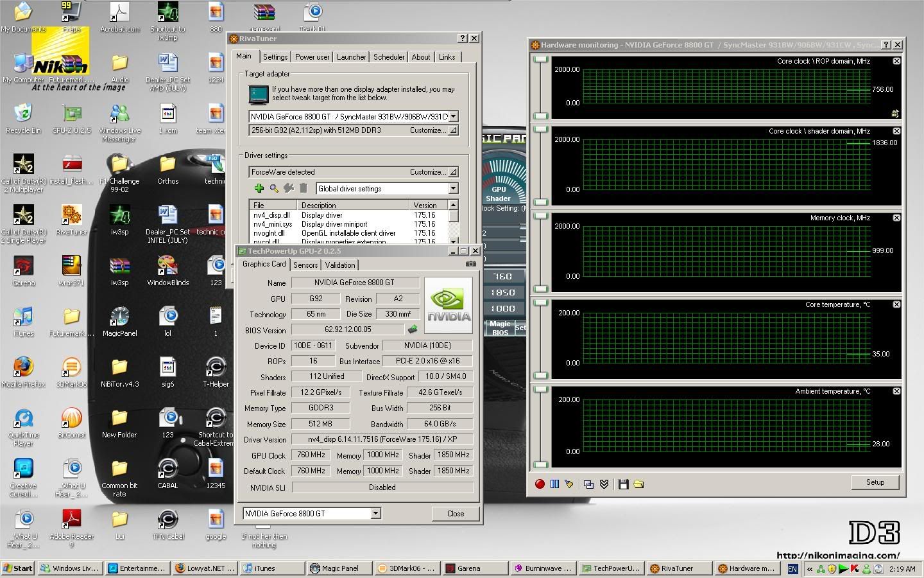
Task: Close the Memory clock graph panel
Action: tap(896, 218)
